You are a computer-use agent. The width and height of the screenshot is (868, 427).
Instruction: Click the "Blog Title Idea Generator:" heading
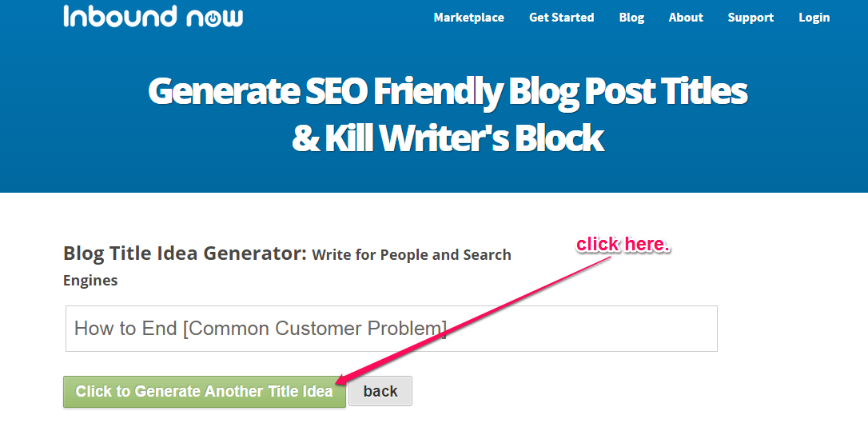click(185, 254)
